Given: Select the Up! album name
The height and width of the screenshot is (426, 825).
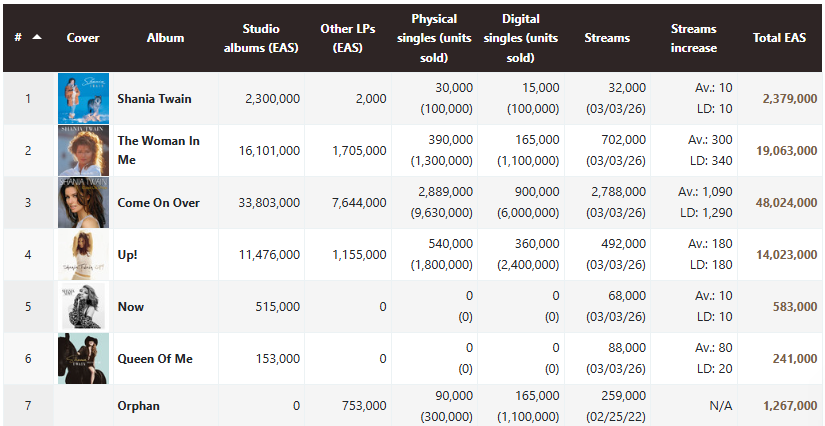Looking at the screenshot, I should click(127, 255).
